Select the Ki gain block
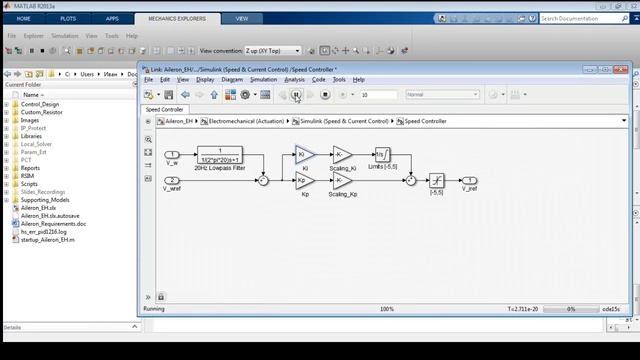This screenshot has height=360, width=640. [304, 155]
